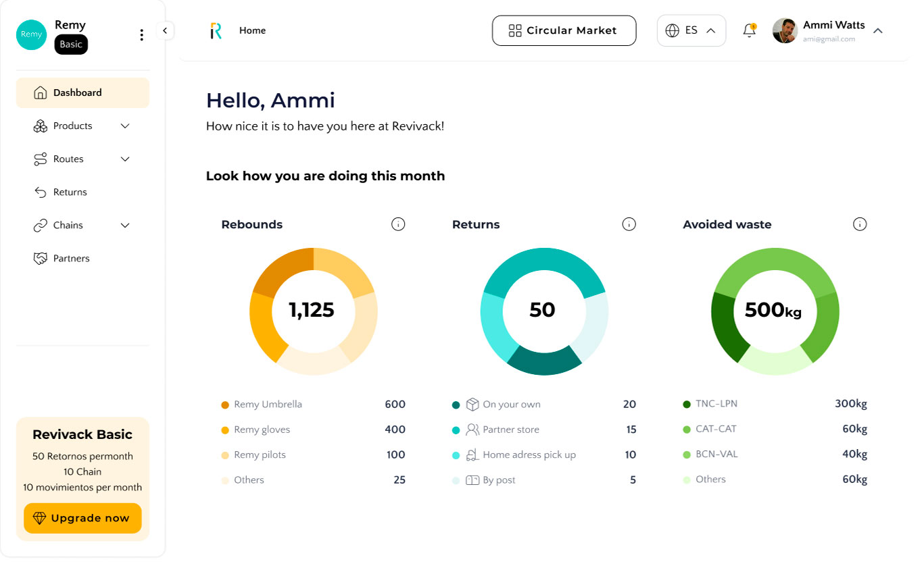Click Ammi Watts profile picture

[x=785, y=30]
